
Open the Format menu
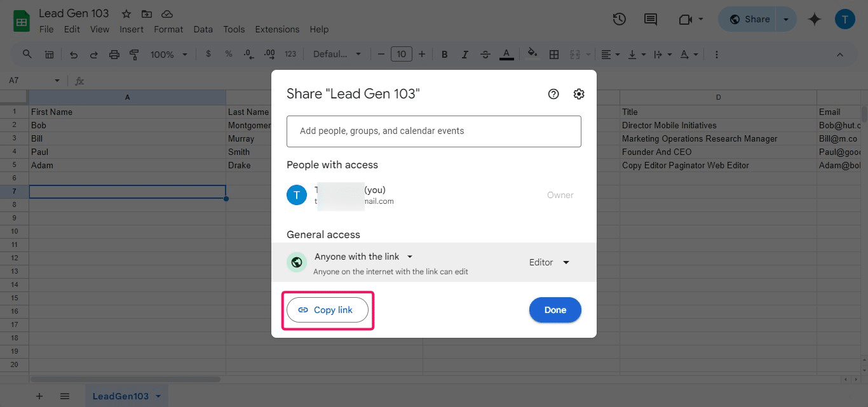coord(168,29)
